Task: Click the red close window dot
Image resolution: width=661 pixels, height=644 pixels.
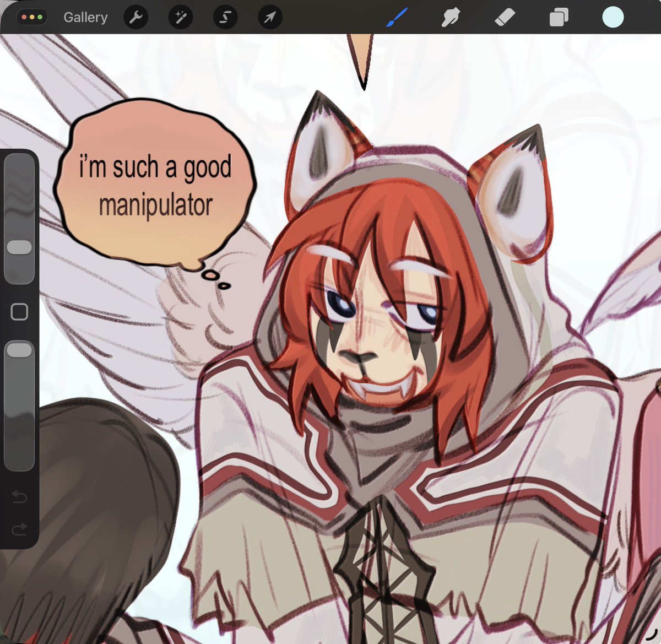Action: [24, 17]
